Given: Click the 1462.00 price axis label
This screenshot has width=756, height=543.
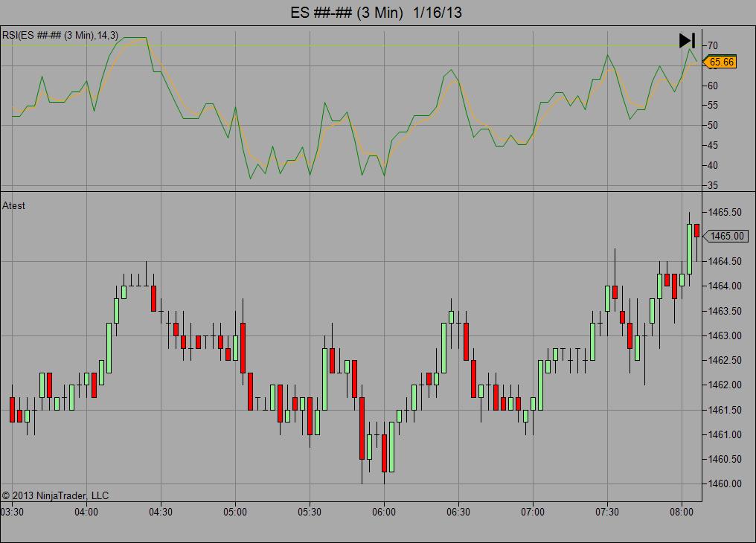Looking at the screenshot, I should (x=725, y=385).
